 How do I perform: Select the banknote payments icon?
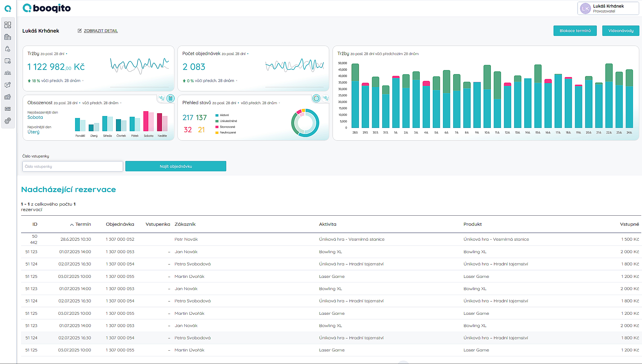[x=8, y=97]
